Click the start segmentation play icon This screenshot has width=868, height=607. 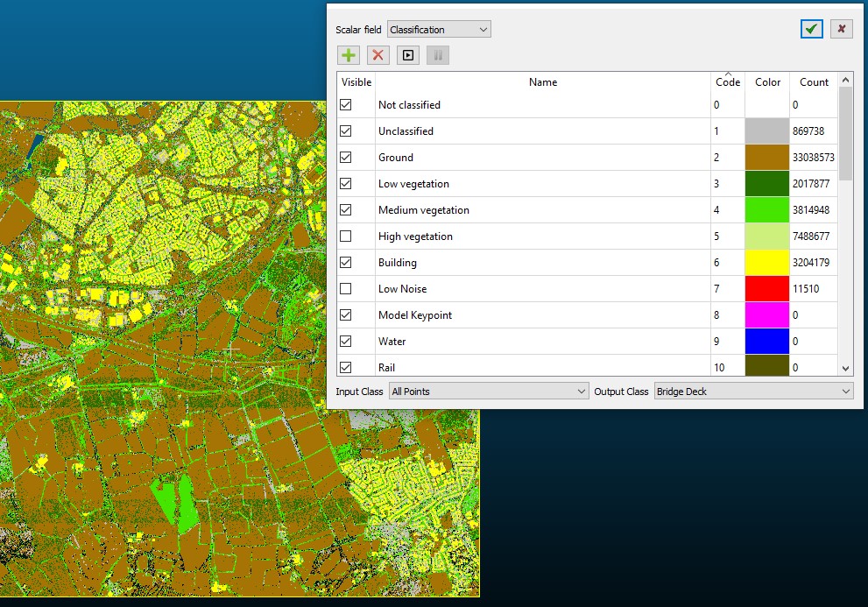(408, 55)
